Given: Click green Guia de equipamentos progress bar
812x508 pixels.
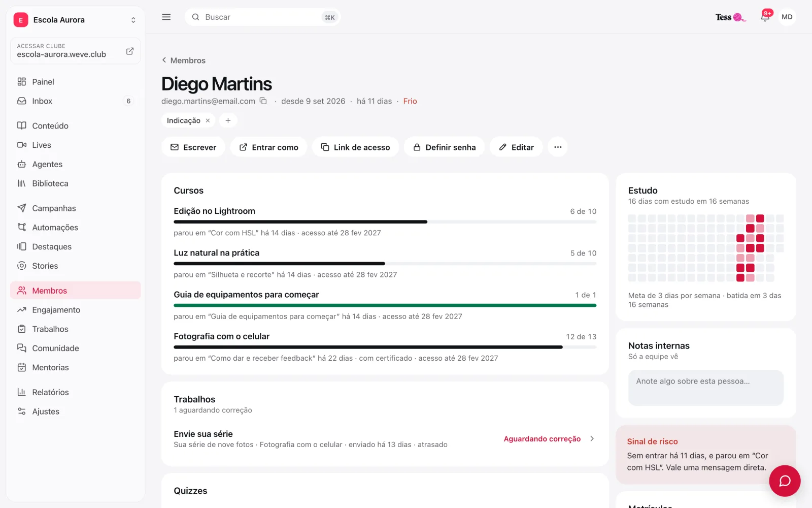Looking at the screenshot, I should tap(385, 305).
